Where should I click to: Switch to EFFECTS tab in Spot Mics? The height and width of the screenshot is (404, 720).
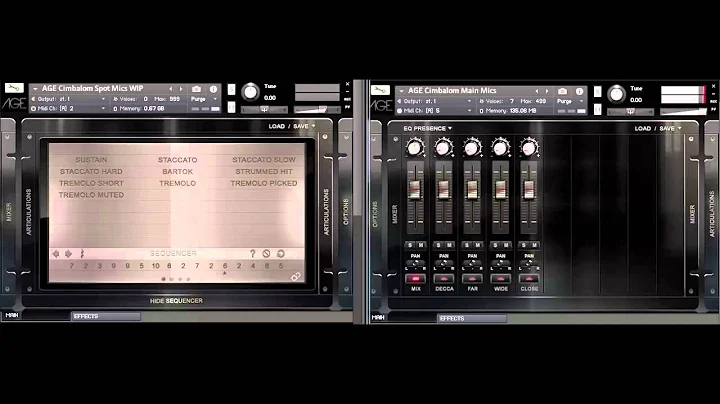pyautogui.click(x=106, y=316)
